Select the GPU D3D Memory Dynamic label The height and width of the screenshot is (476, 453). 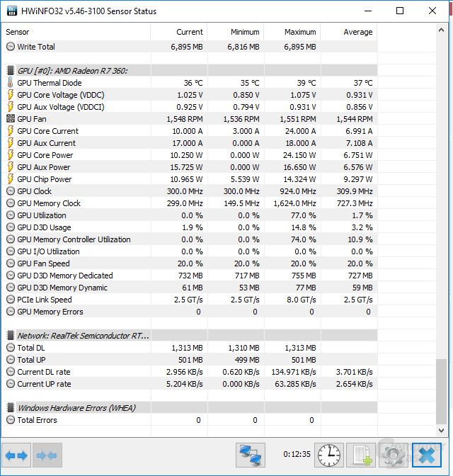pos(62,288)
